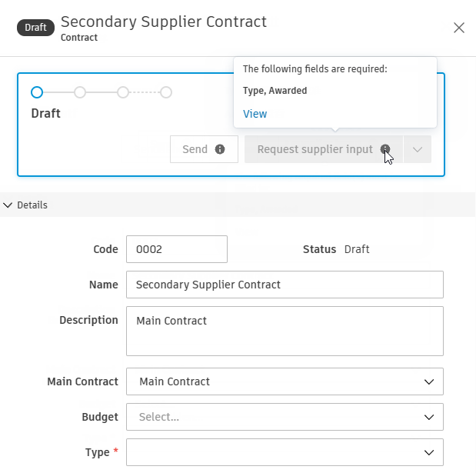Click the View link in the tooltip
This screenshot has height=473, width=476.
255,114
